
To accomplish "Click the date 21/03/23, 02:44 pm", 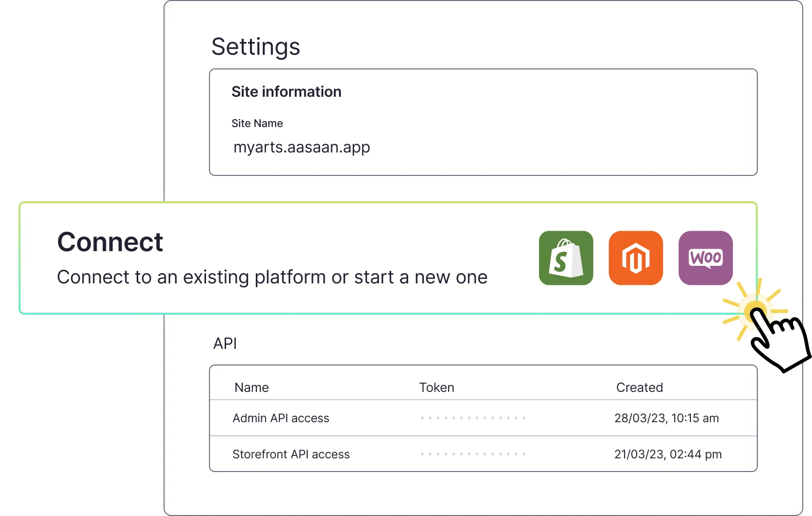I will tap(668, 454).
